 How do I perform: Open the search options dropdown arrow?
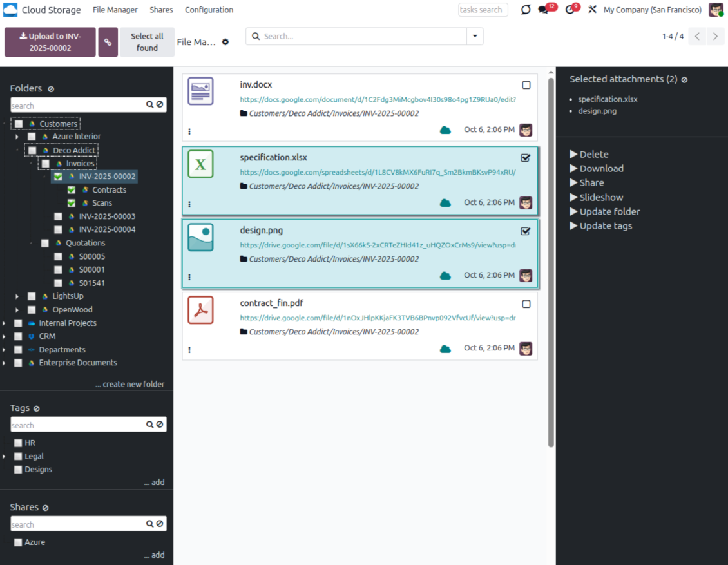click(475, 36)
